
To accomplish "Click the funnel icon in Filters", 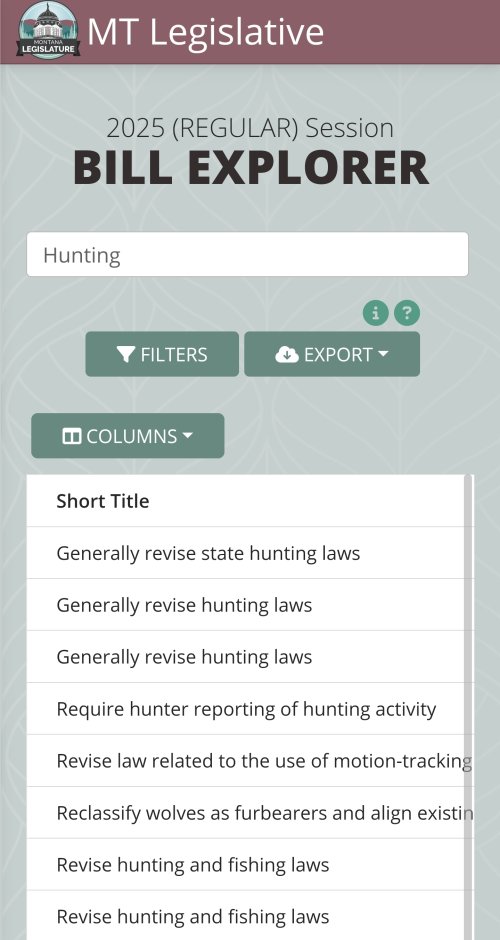I will pyautogui.click(x=126, y=355).
